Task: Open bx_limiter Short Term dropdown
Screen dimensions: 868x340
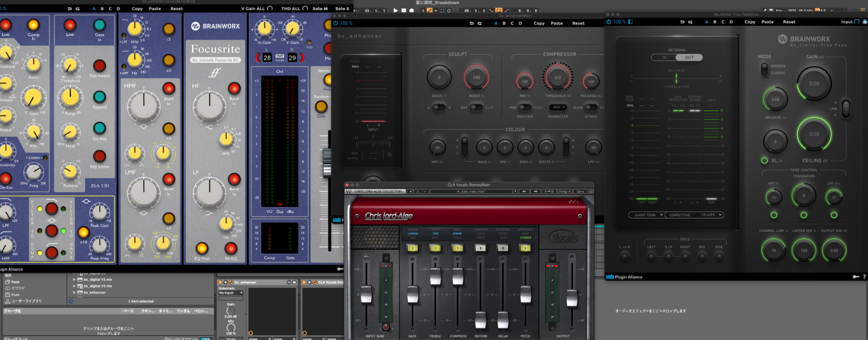Action: tap(647, 215)
